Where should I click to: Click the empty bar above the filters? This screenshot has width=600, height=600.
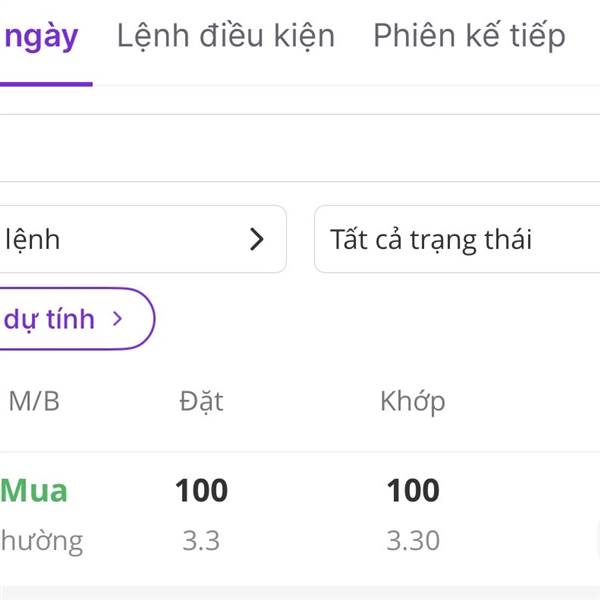300,148
